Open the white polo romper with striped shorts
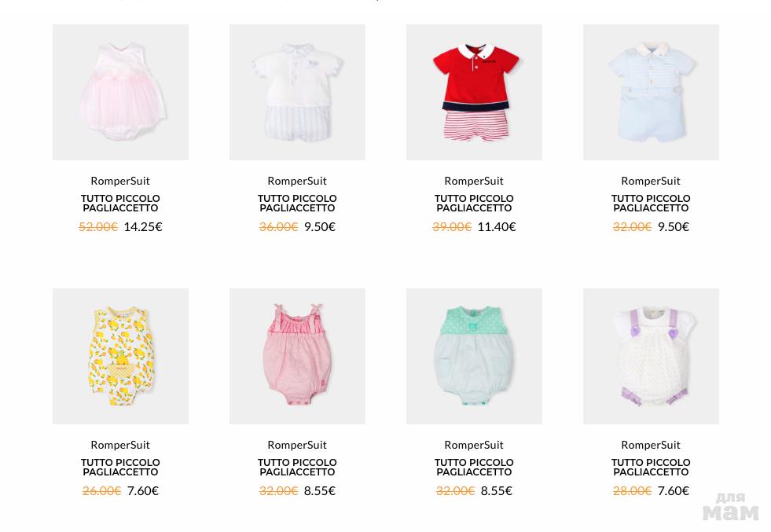The image size is (771, 532). 298,92
